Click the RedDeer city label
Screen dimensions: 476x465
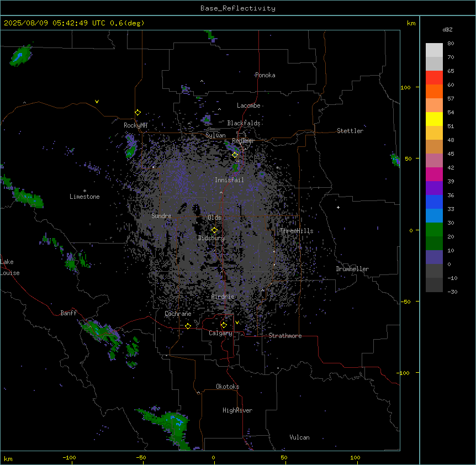coord(243,141)
